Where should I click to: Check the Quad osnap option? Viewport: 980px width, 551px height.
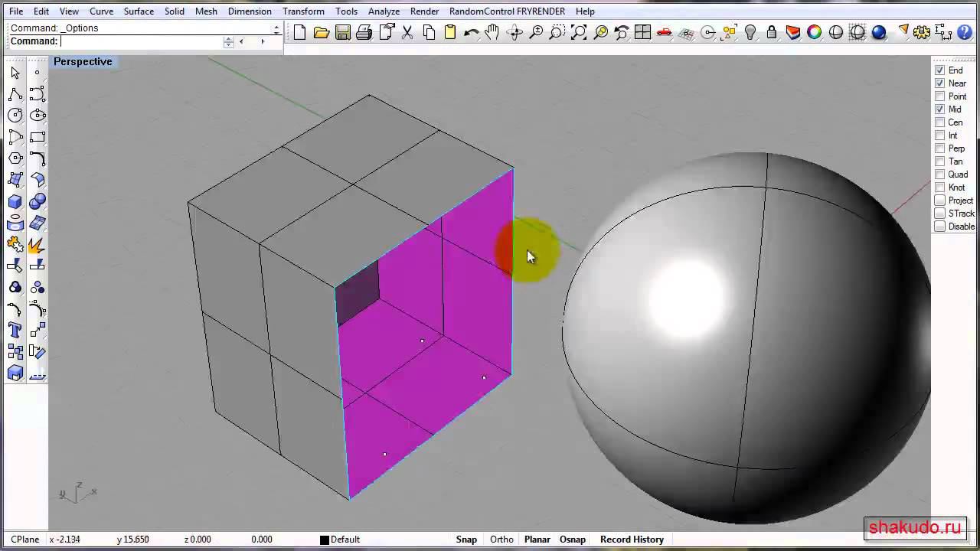pyautogui.click(x=940, y=174)
